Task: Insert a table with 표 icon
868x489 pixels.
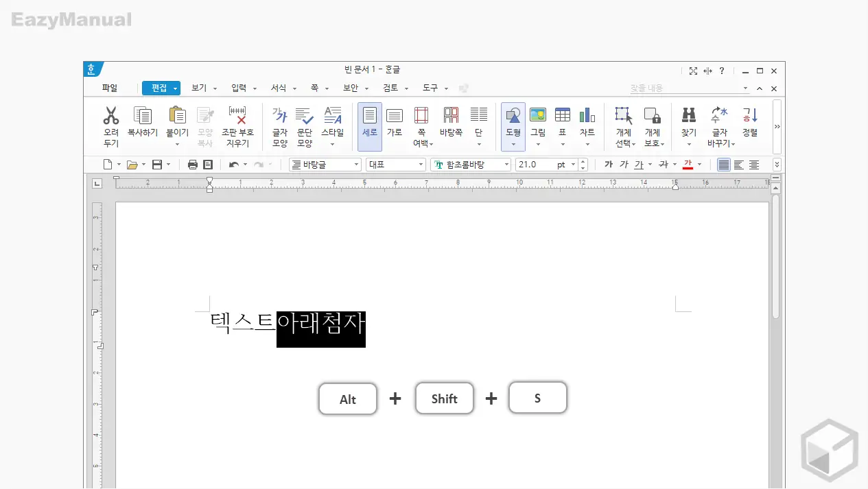Action: pos(563,115)
